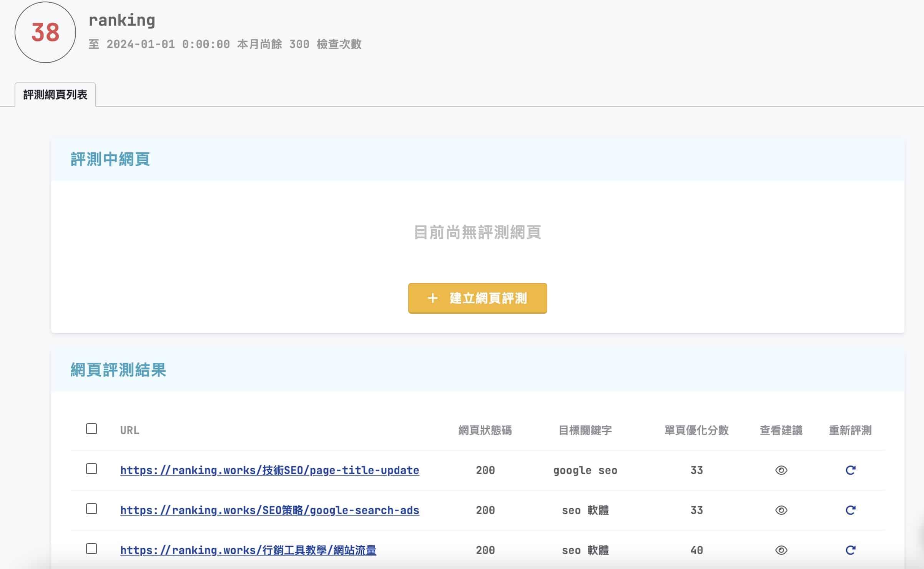Click the 查看建議 column header
924x569 pixels.
[x=781, y=430]
